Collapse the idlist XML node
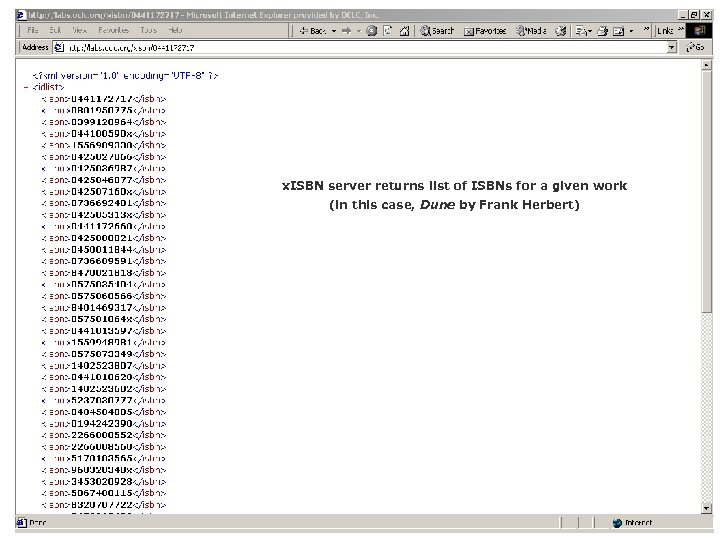Screen dimensions: 720x540 26,87
